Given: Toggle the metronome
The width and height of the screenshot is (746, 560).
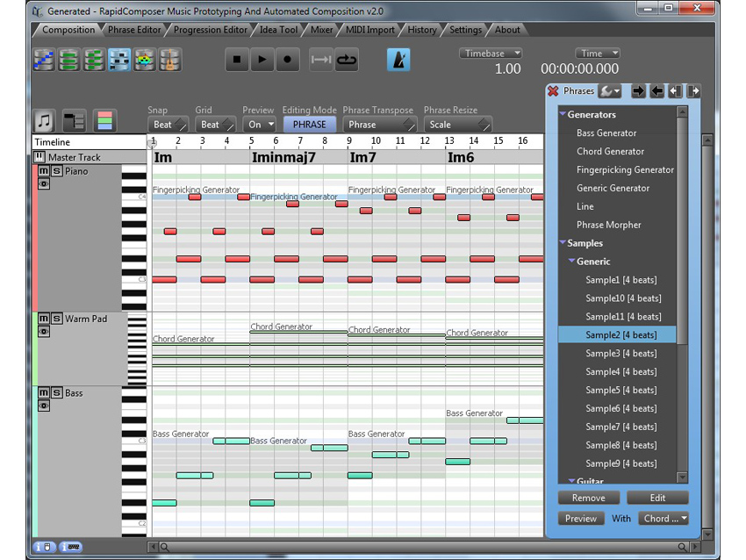Looking at the screenshot, I should [x=398, y=60].
